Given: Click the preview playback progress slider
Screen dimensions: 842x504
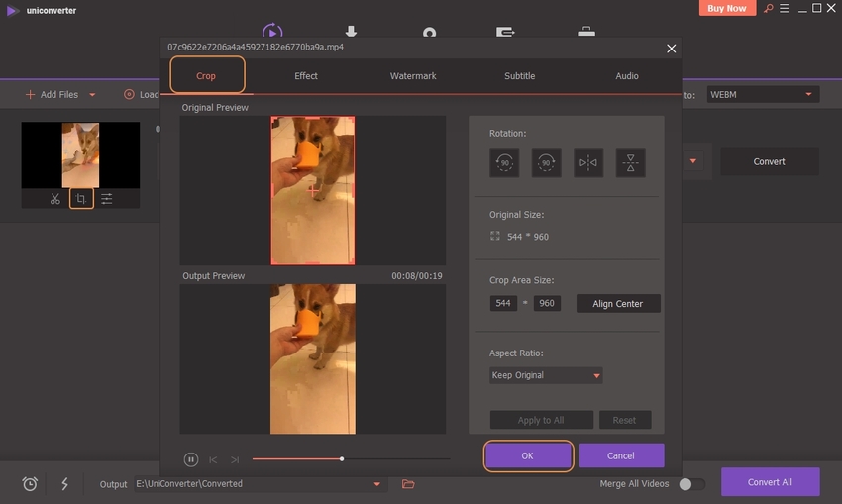Looking at the screenshot, I should click(x=342, y=459).
